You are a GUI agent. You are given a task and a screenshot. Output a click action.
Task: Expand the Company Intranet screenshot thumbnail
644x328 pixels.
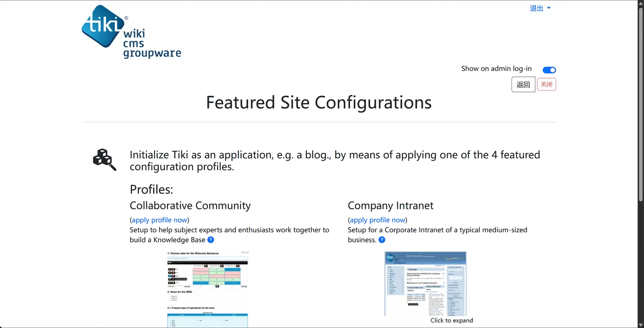(x=425, y=283)
